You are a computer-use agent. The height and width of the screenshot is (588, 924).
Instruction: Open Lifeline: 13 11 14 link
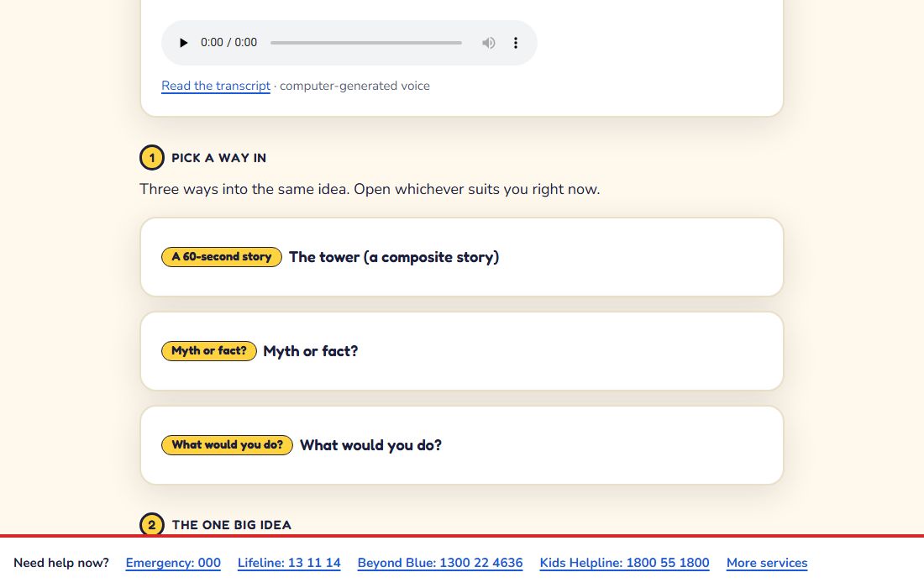coord(289,563)
